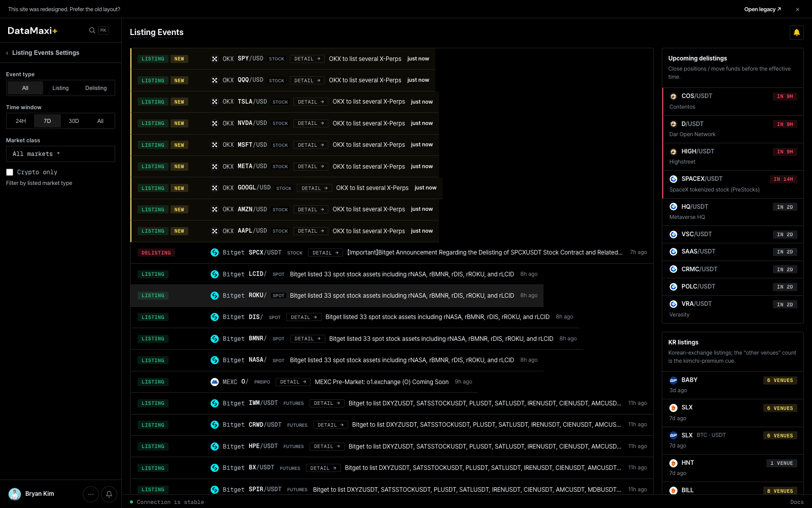Open notifications bell next to Bryan Kim

(109, 494)
